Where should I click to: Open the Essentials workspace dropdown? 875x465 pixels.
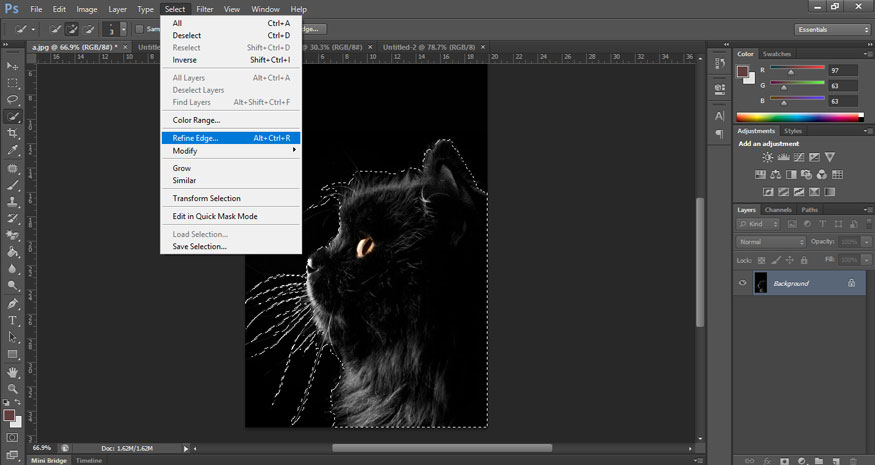tap(832, 30)
